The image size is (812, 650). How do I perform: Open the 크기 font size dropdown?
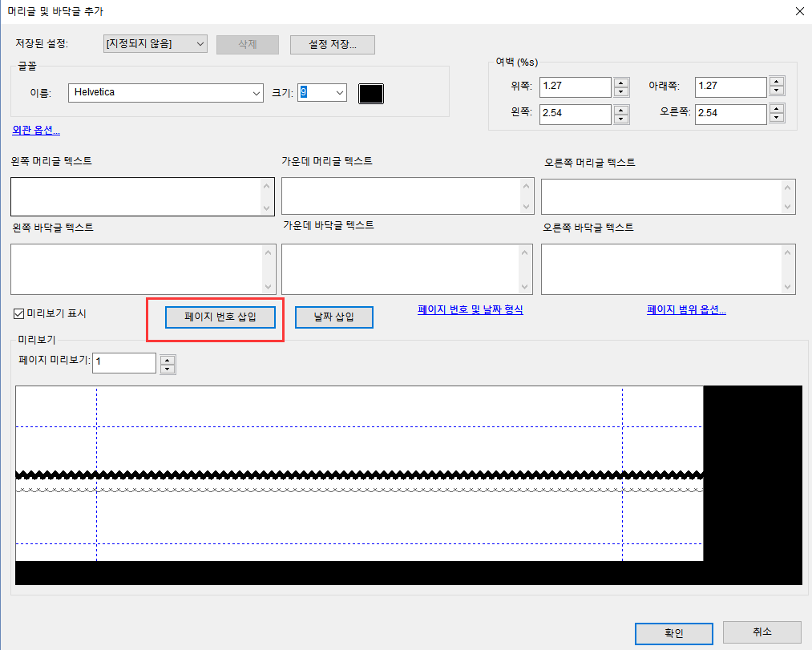pyautogui.click(x=337, y=93)
